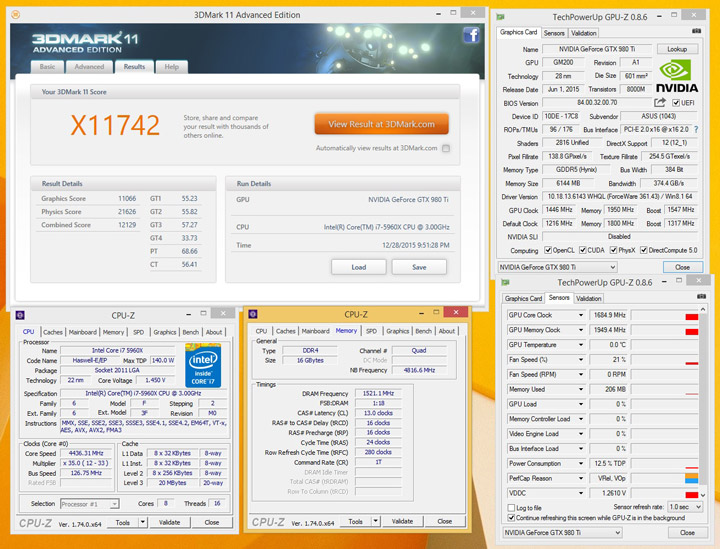Expand the GPU Memory Clock sensor dropdown
The height and width of the screenshot is (549, 720).
pyautogui.click(x=581, y=330)
